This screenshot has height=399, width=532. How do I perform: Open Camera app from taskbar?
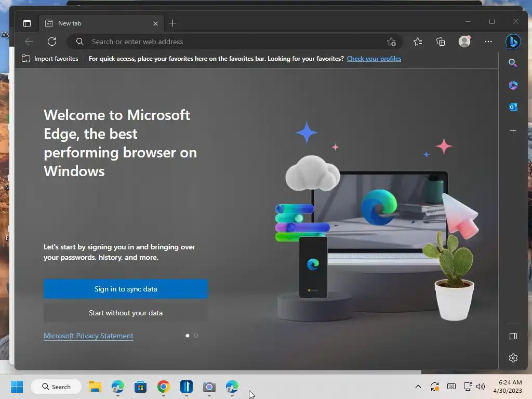[x=209, y=387]
